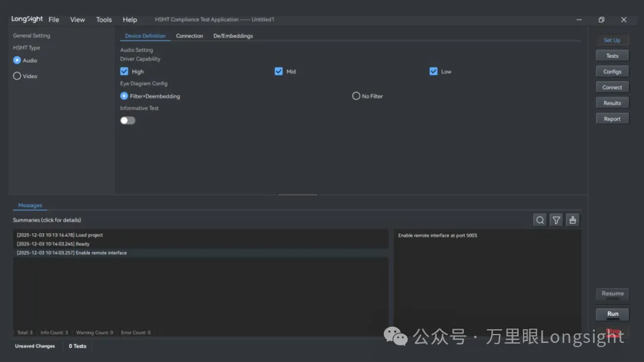The height and width of the screenshot is (362, 644).
Task: Click the Error Count: 0 summary
Action: (x=135, y=332)
